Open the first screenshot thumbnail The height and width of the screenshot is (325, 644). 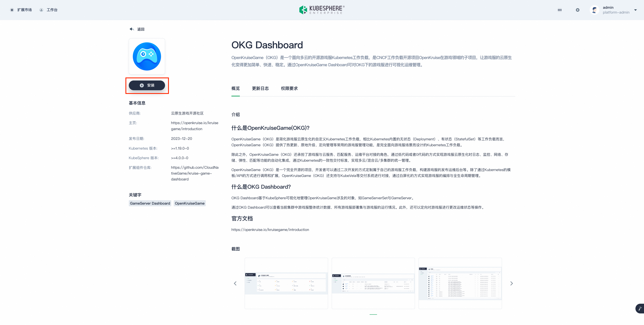click(x=286, y=283)
